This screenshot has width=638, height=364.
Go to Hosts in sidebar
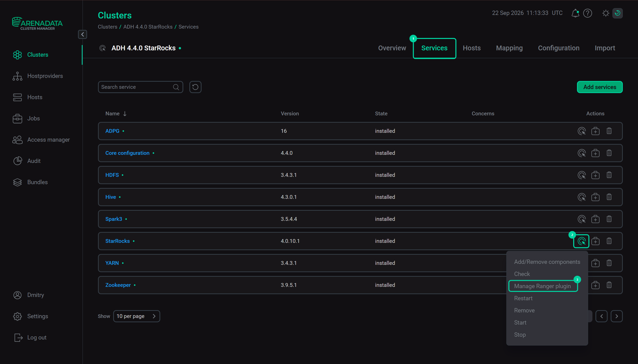tap(35, 97)
